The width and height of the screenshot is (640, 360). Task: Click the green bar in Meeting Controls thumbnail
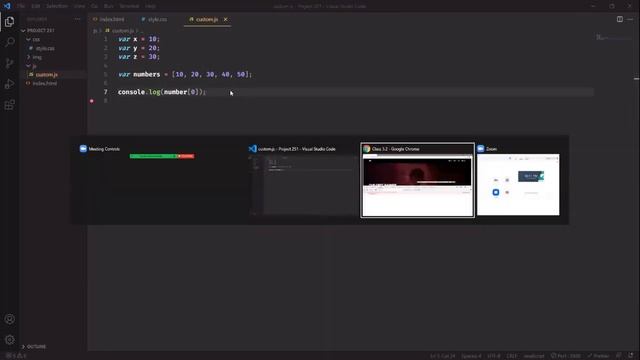tap(153, 156)
